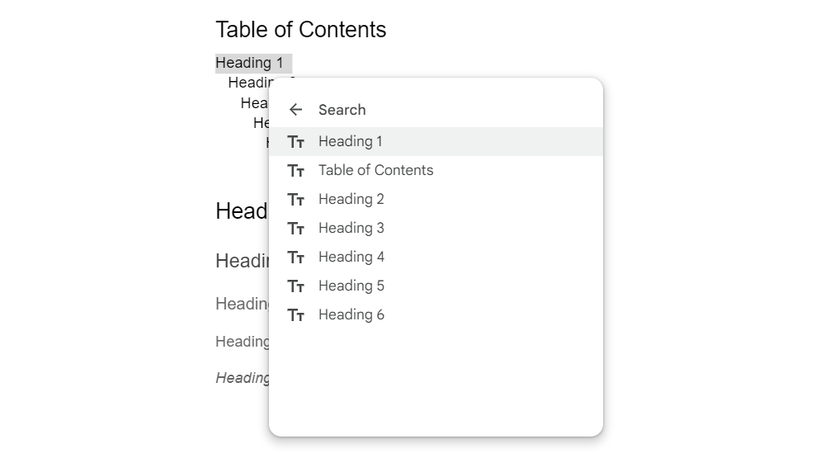Click the text icon beside Heading 6
This screenshot has height=454, width=825.
[295, 316]
